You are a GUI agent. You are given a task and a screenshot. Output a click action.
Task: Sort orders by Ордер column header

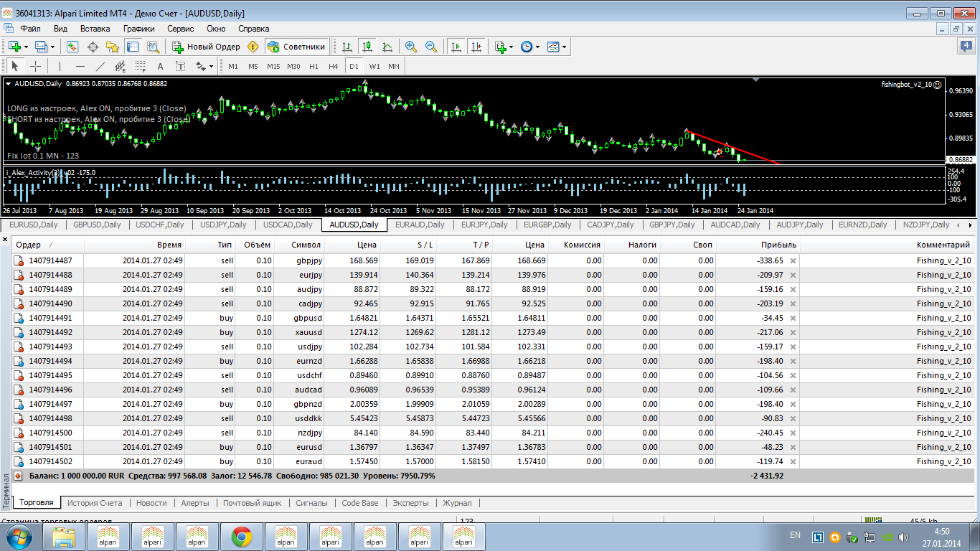pyautogui.click(x=48, y=245)
